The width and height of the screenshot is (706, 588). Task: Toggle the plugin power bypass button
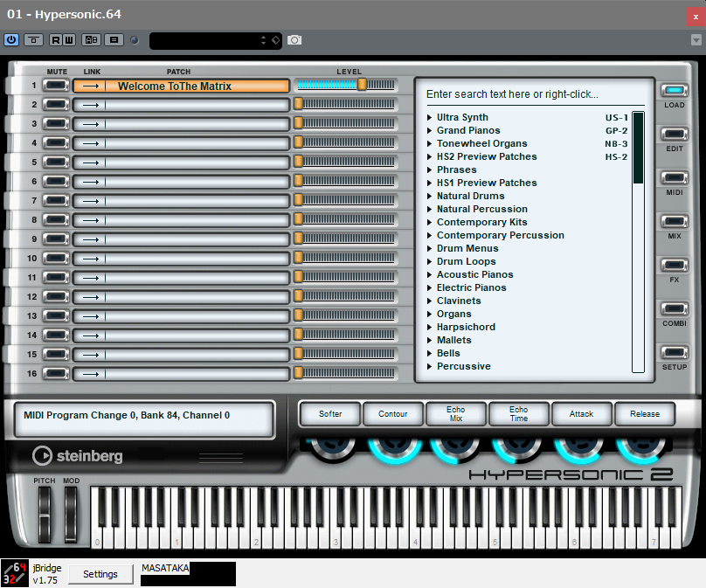coord(11,40)
